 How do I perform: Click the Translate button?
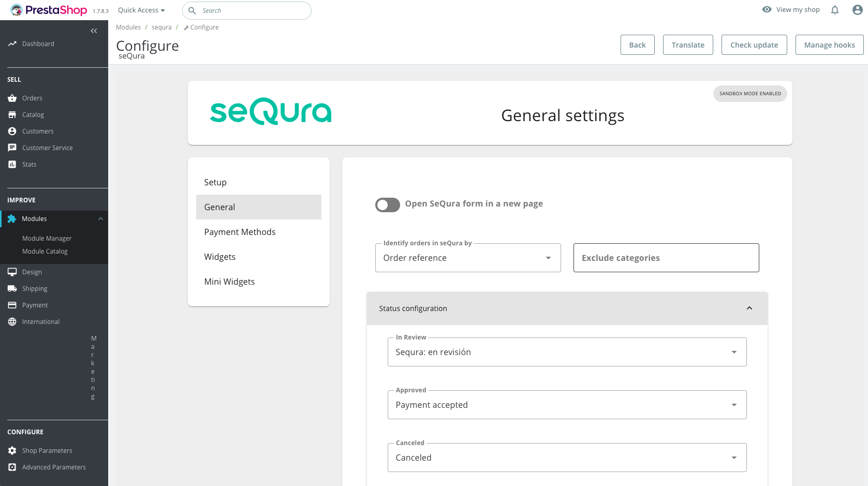[x=688, y=45]
